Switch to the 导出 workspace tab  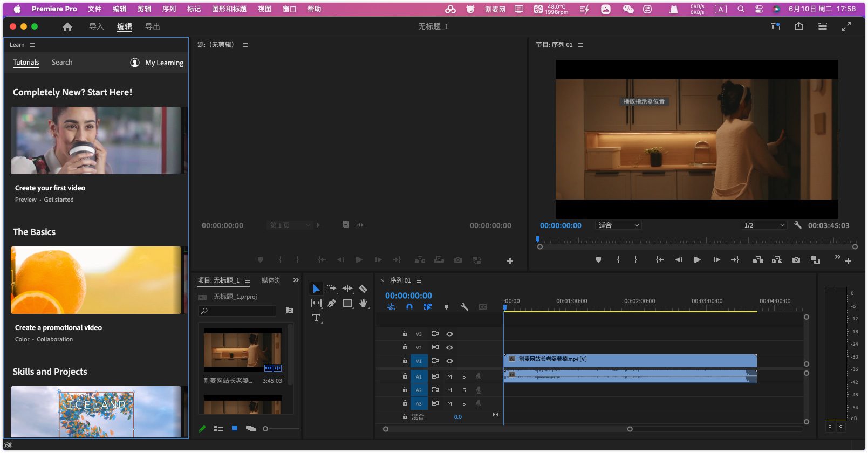(153, 26)
